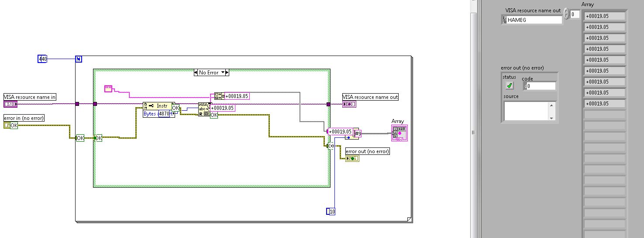
Task: Click the error in cluster terminal
Action: click(x=11, y=125)
